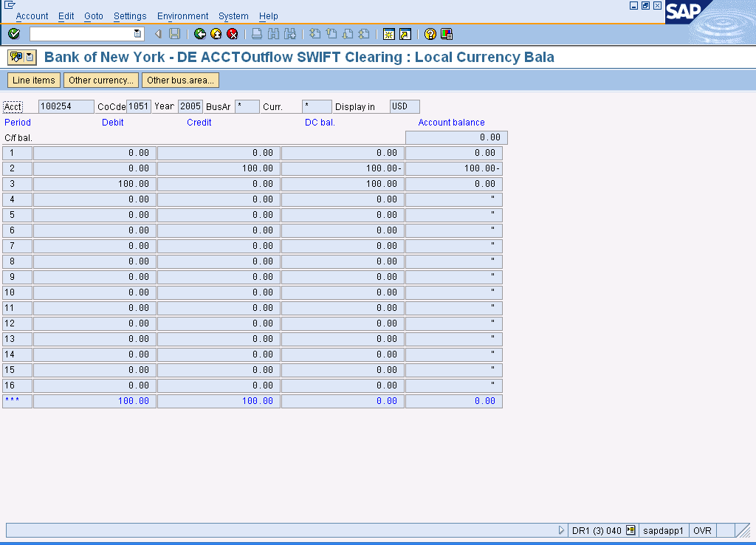This screenshot has width=756, height=545.
Task: Click the Next page icon
Action: [x=348, y=34]
